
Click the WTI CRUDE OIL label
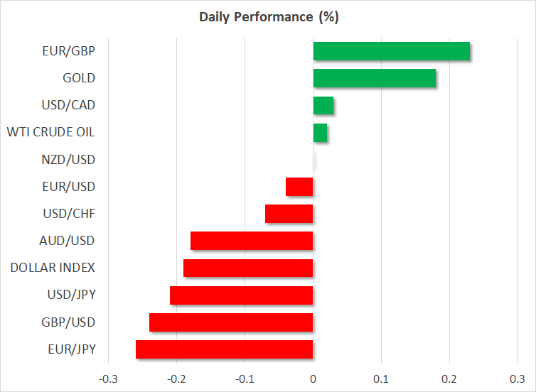click(50, 133)
